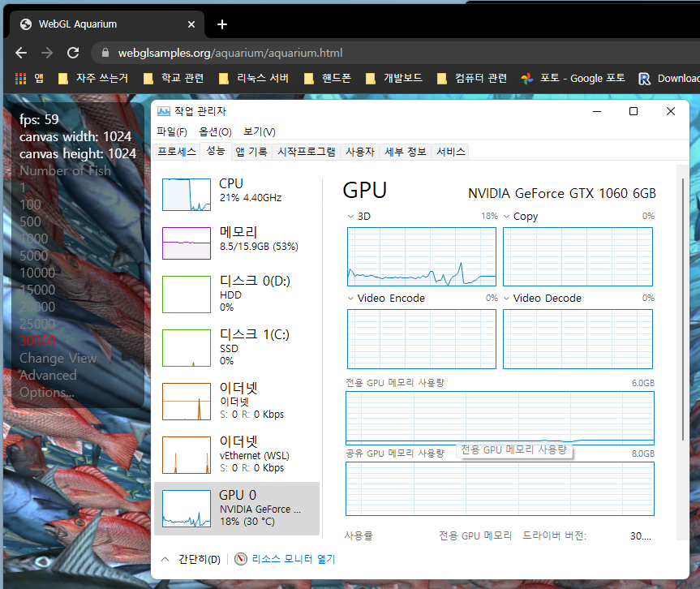The width and height of the screenshot is (700, 589).
Task: Close the WebGL Aquarium tab
Action: (191, 24)
